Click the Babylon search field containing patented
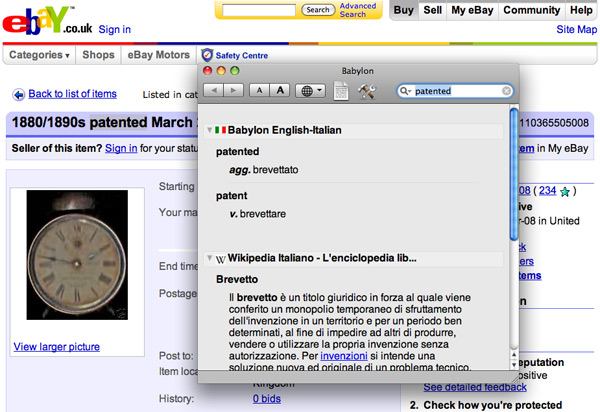The height and width of the screenshot is (412, 600). [x=455, y=91]
